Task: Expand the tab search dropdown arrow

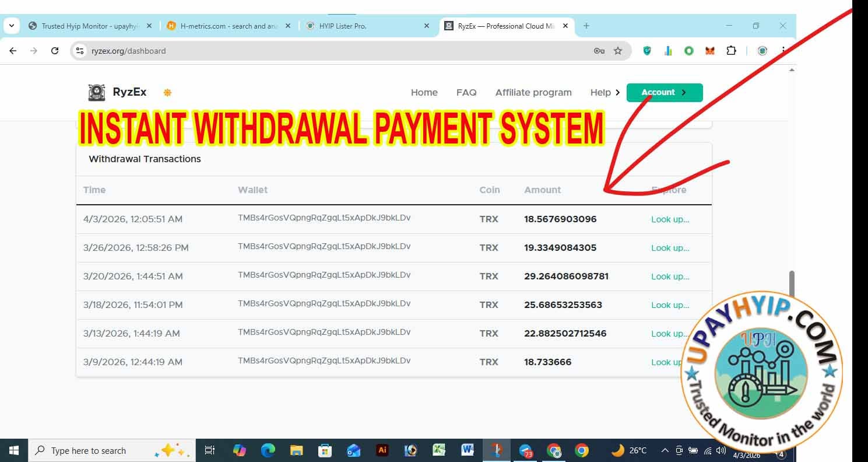Action: coord(12,26)
